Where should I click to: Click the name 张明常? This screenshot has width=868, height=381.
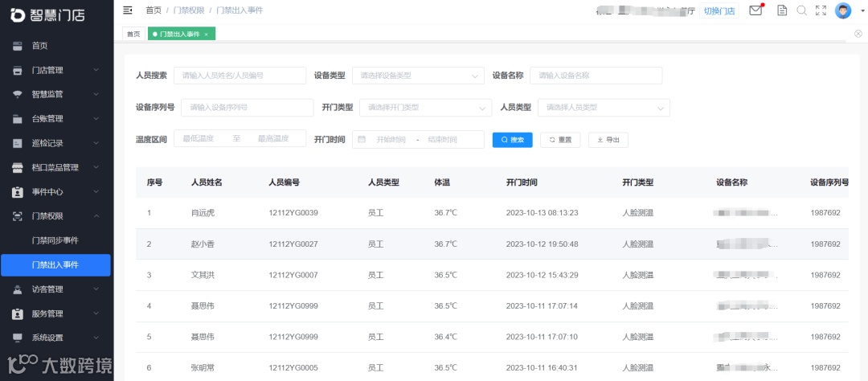tap(203, 368)
